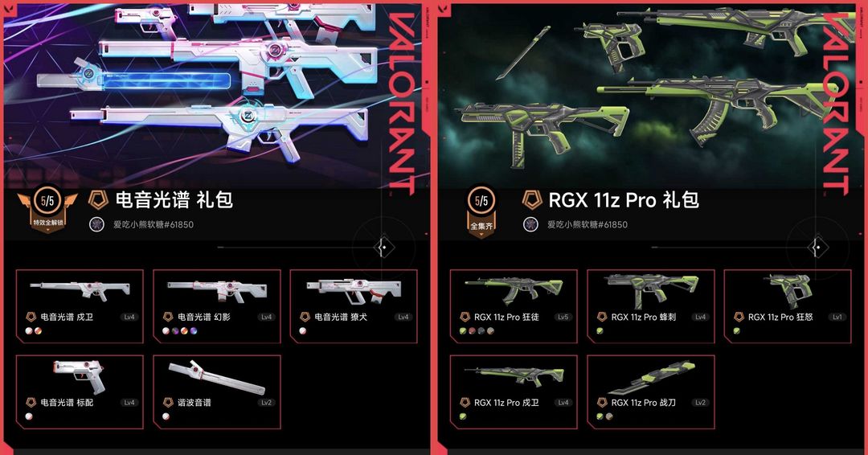Click the edition icon next to 谐波音谱
This screenshot has height=455, width=868.
coord(168,403)
